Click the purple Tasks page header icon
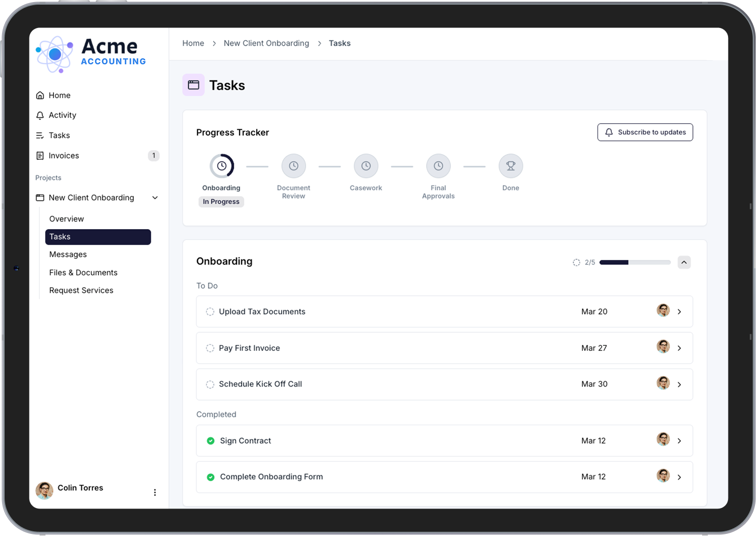Screen dimensions: 756x536 click(193, 85)
